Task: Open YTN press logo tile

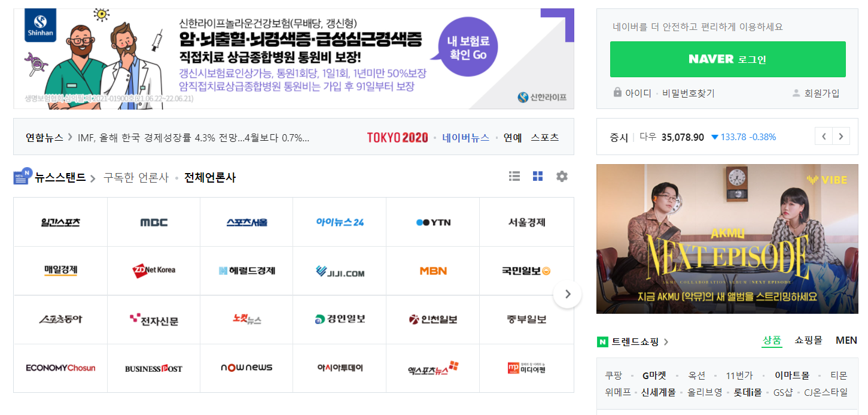Action: pyautogui.click(x=433, y=222)
